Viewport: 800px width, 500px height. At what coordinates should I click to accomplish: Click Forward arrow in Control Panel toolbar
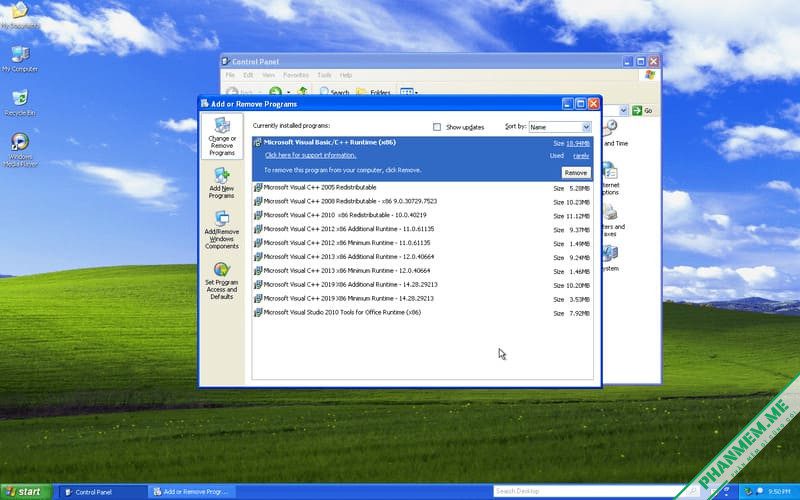click(276, 91)
